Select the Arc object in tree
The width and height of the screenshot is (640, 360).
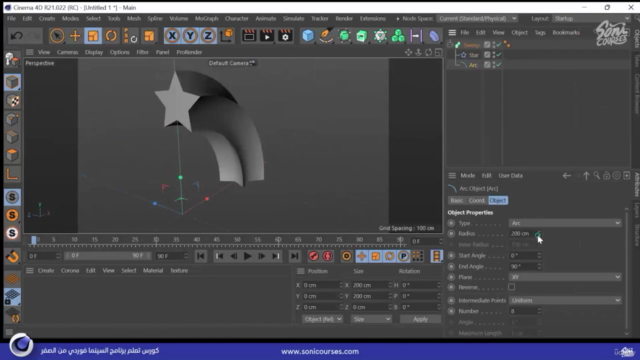click(x=473, y=65)
